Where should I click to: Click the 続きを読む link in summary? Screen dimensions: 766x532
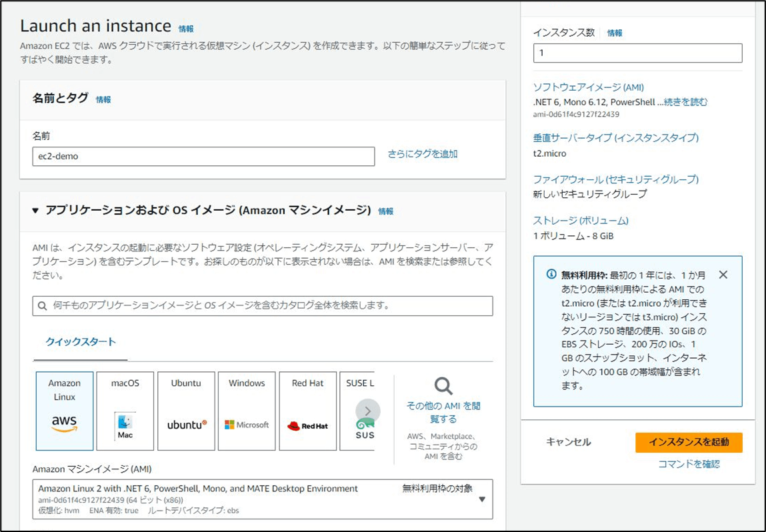pos(686,102)
